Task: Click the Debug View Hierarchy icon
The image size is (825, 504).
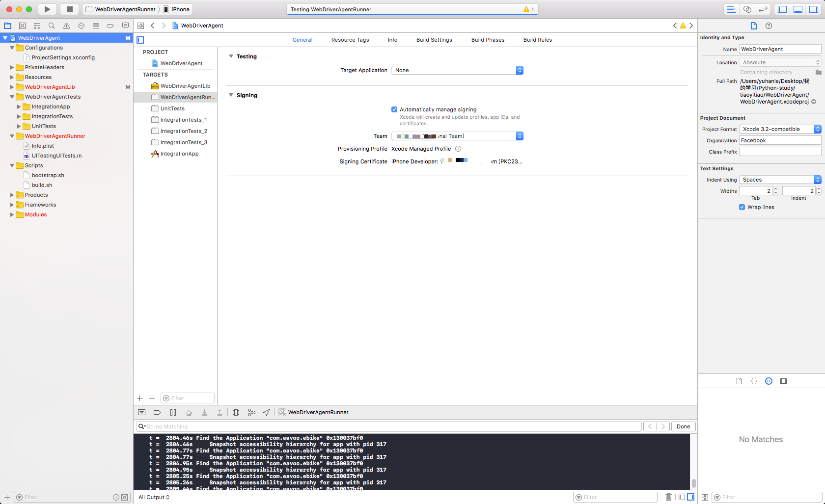Action: click(x=236, y=413)
